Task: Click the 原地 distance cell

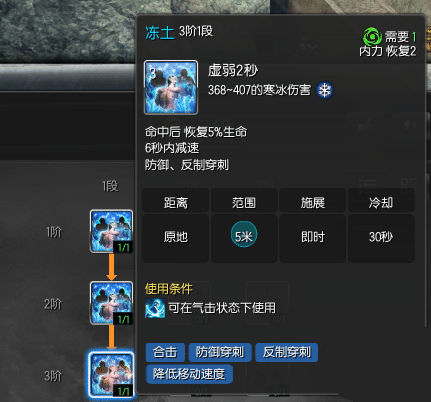Action: tap(176, 238)
